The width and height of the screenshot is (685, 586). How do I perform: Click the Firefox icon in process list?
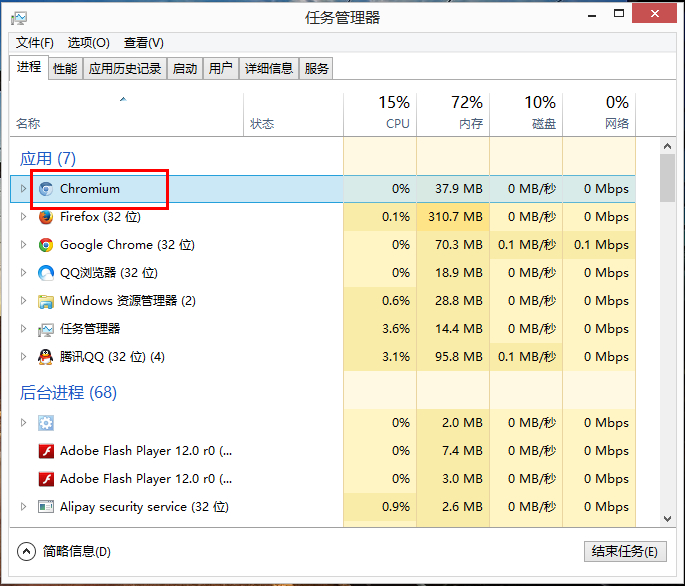46,217
